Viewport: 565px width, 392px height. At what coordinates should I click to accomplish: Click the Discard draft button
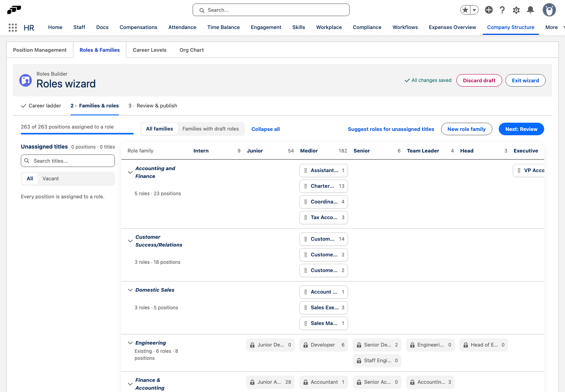[x=479, y=80]
